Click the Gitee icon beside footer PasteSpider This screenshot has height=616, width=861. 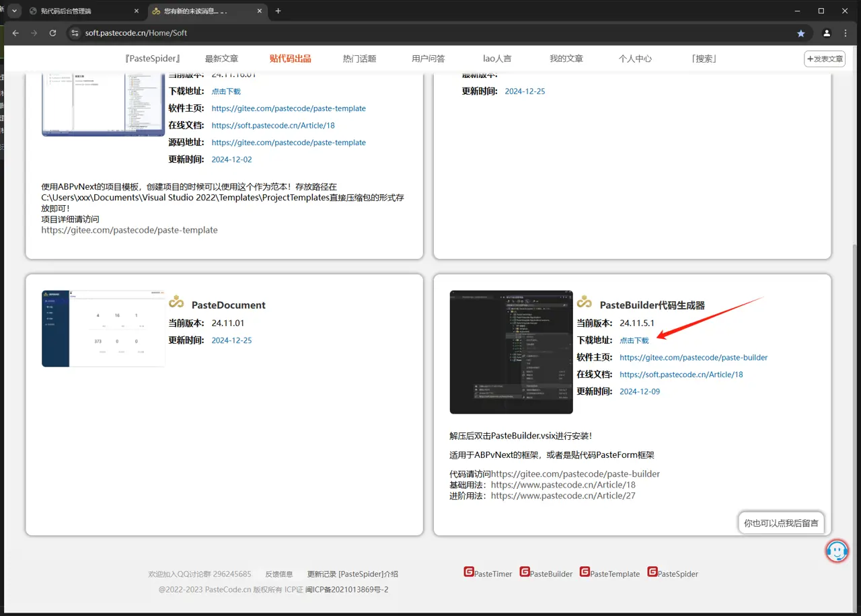(x=652, y=572)
